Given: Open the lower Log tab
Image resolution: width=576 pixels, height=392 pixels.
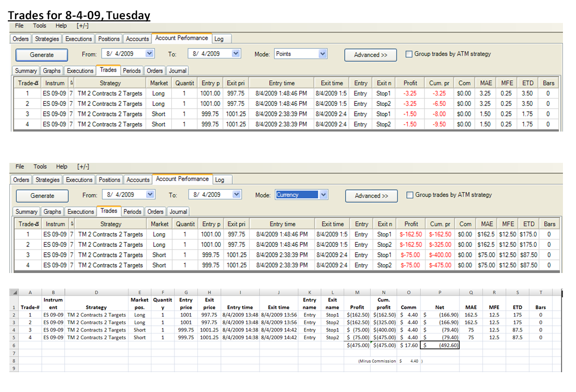Looking at the screenshot, I should (x=220, y=180).
